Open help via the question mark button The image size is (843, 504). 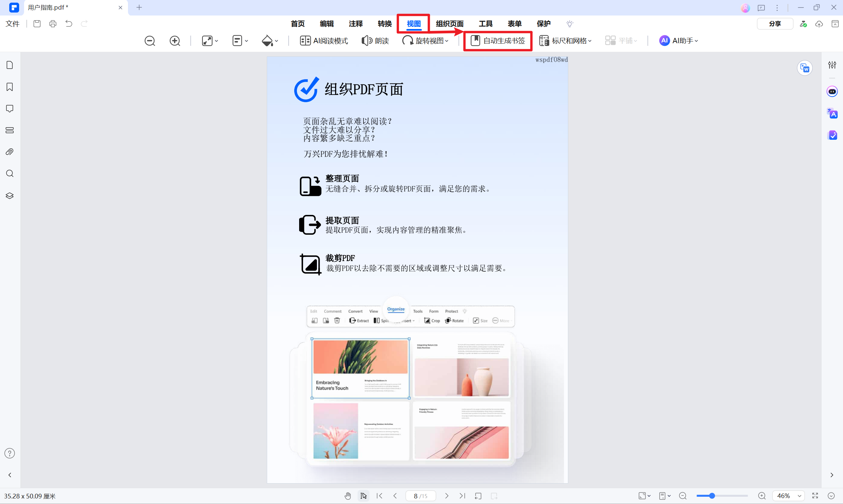[x=10, y=453]
